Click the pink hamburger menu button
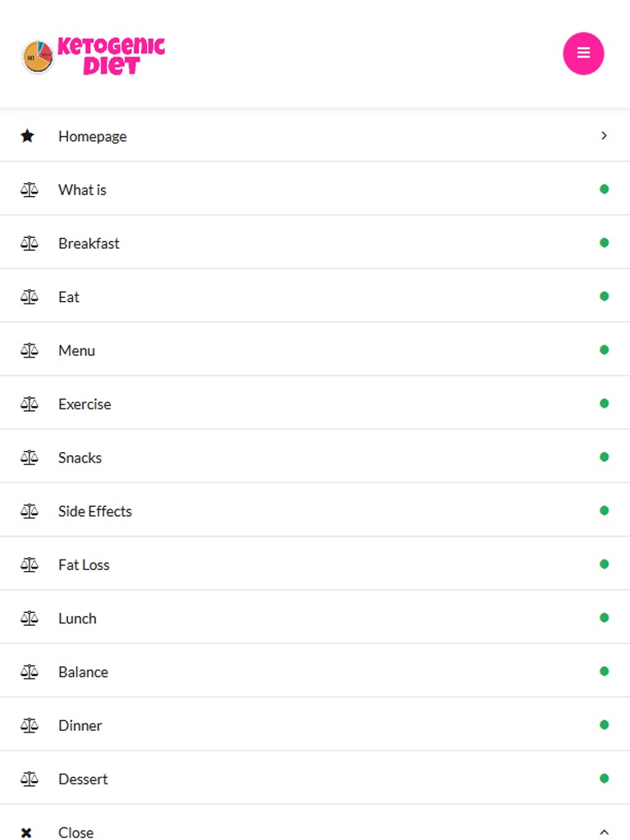The height and width of the screenshot is (840, 630). pos(583,53)
